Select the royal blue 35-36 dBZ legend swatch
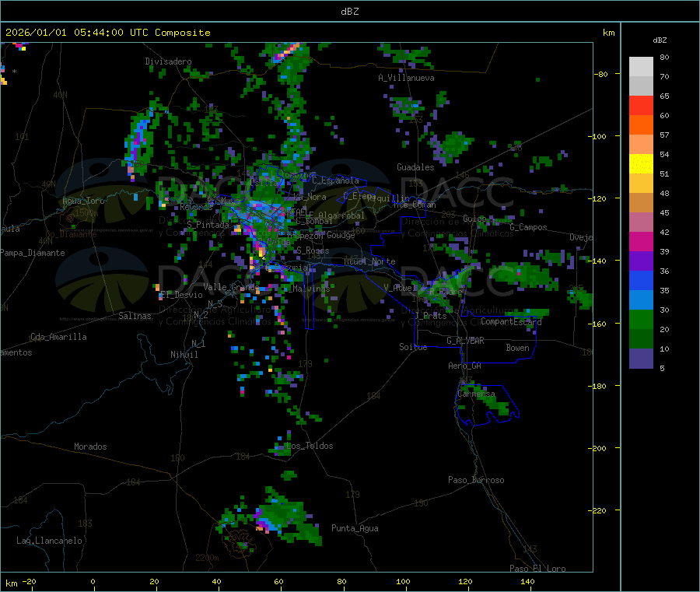The image size is (700, 592). click(641, 280)
